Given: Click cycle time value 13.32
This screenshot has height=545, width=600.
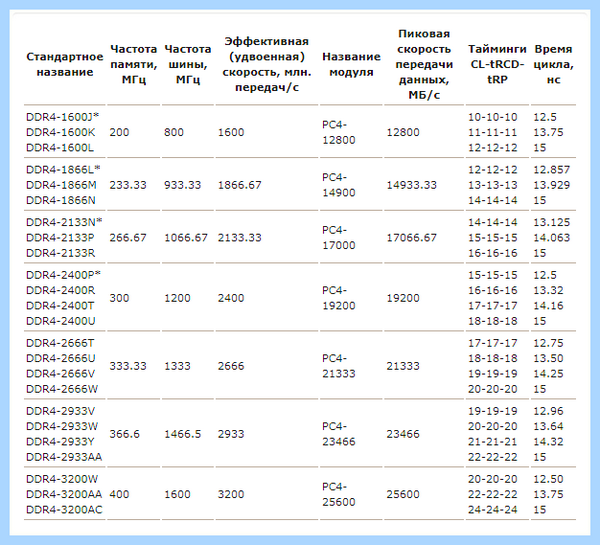Looking at the screenshot, I should [x=548, y=290].
